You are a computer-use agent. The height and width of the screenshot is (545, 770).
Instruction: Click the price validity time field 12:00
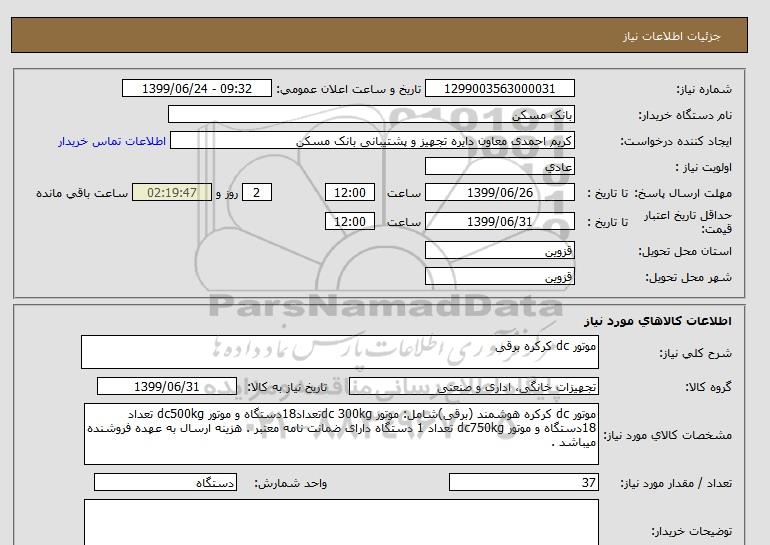(x=350, y=222)
